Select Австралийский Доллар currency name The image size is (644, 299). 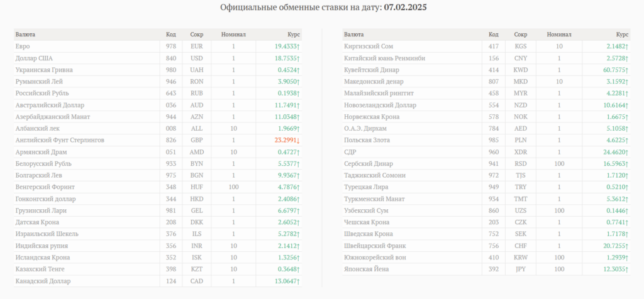[x=50, y=105]
